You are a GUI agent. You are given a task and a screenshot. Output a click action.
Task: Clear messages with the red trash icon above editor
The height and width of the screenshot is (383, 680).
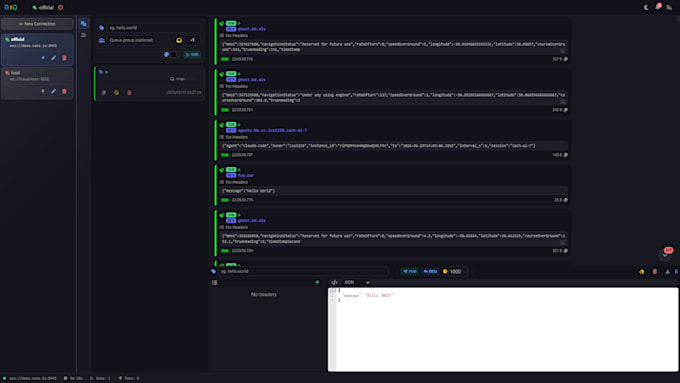click(x=655, y=272)
